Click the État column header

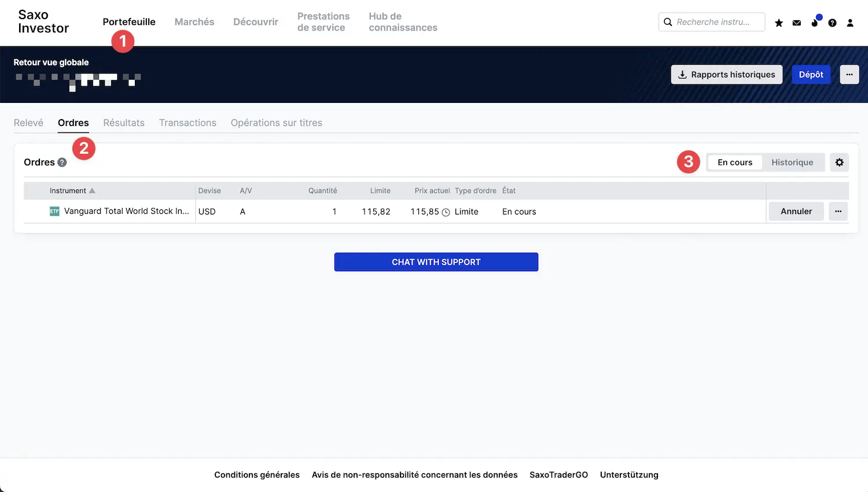pos(509,191)
